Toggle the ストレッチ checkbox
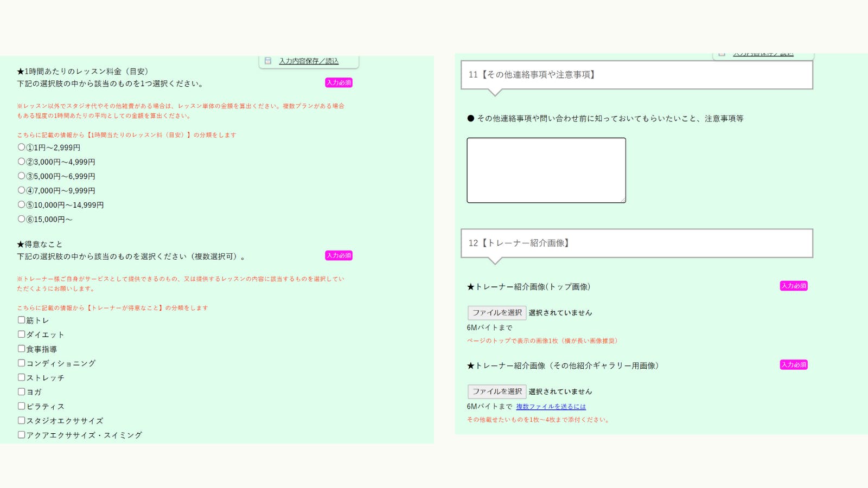 22,377
